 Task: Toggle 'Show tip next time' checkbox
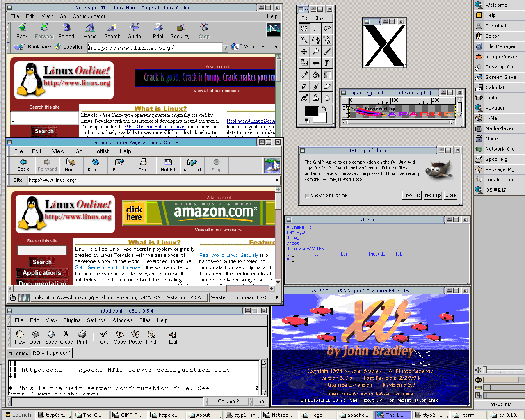tap(307, 196)
